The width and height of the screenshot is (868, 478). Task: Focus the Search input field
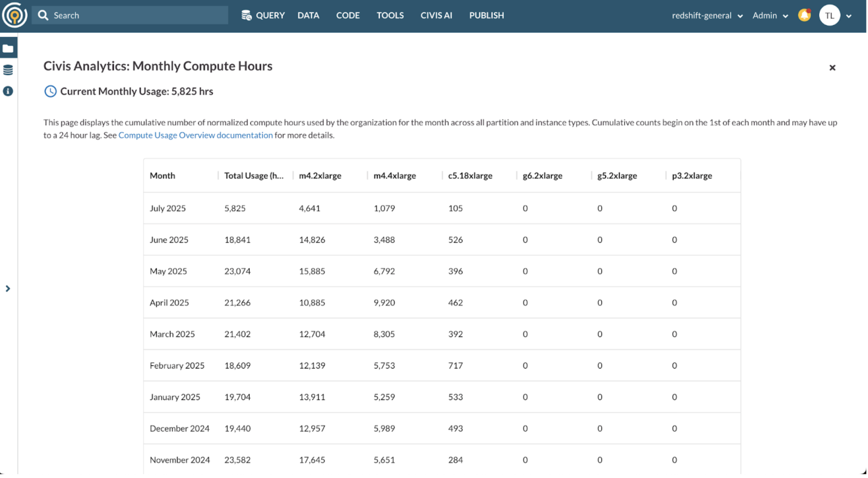pyautogui.click(x=130, y=15)
